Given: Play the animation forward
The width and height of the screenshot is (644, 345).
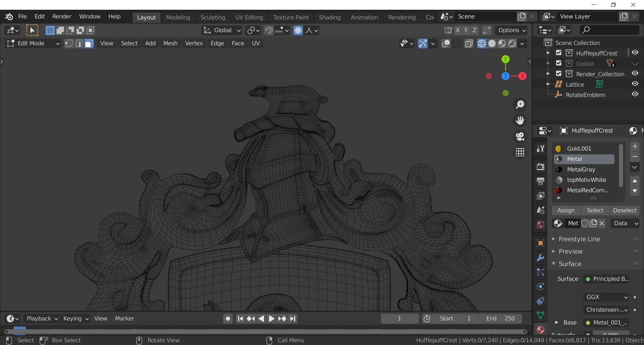Looking at the screenshot, I should pos(271,319).
